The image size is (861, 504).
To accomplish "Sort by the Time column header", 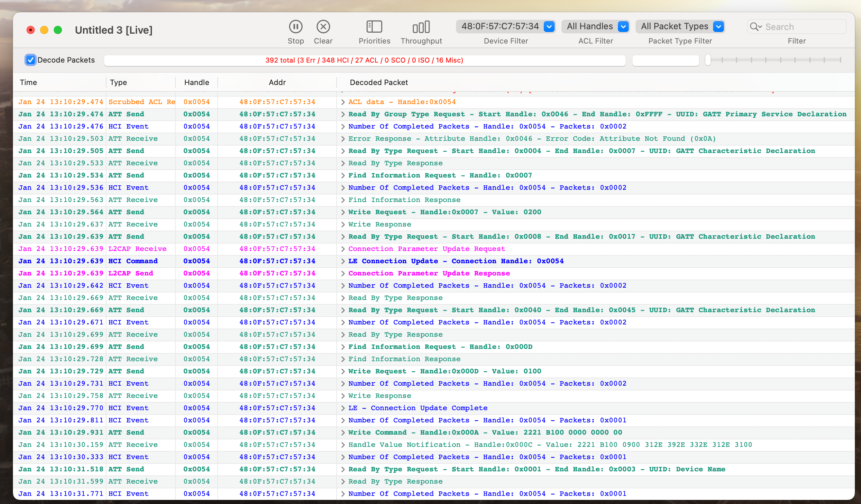I will 28,82.
